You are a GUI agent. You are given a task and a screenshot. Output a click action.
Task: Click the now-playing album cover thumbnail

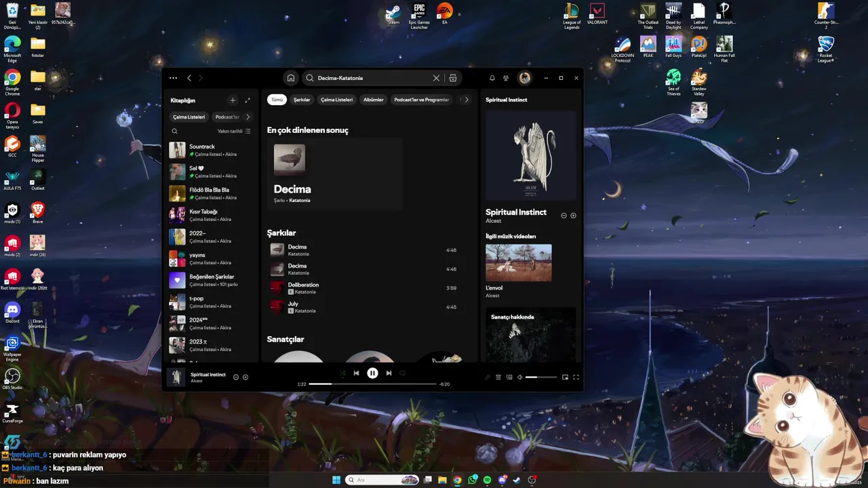(x=177, y=377)
